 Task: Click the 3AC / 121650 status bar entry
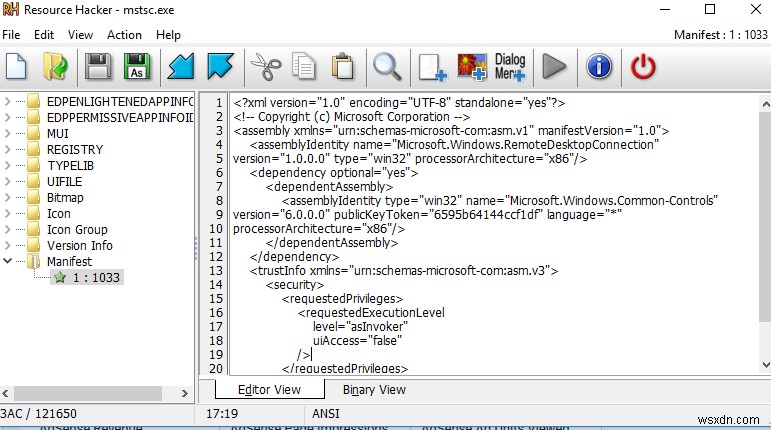(x=38, y=414)
